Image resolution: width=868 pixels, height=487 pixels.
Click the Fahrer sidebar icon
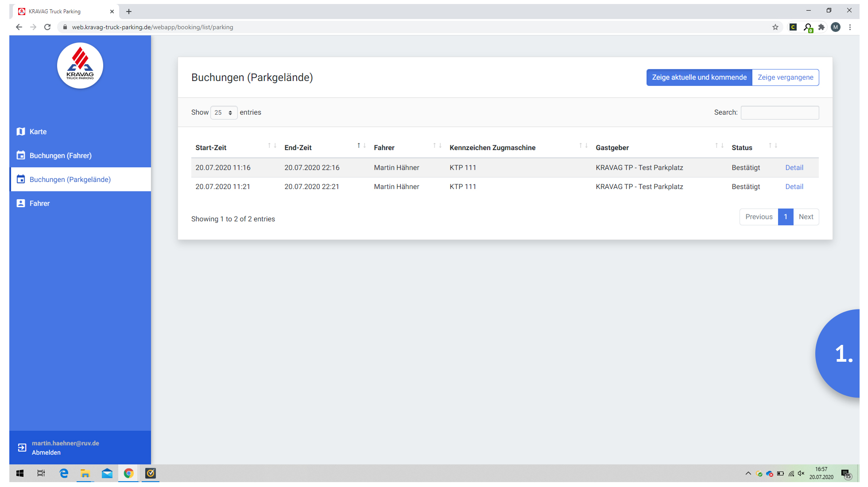[x=21, y=203]
